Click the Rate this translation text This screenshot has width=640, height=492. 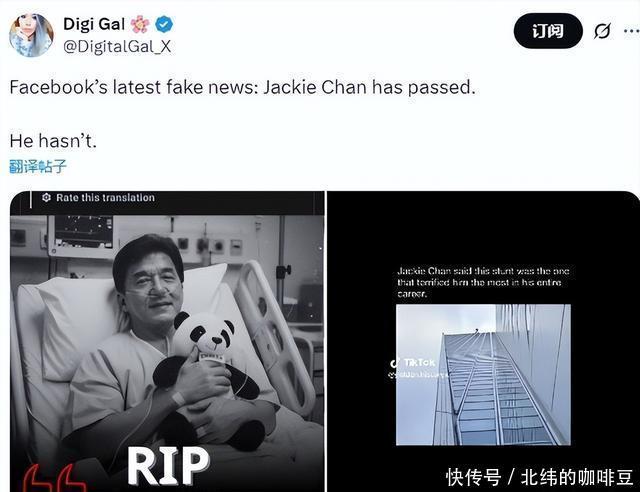coord(105,198)
